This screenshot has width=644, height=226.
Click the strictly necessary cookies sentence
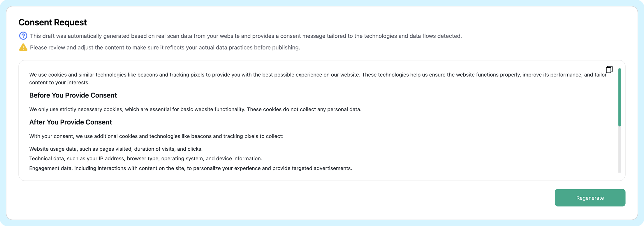[195, 109]
